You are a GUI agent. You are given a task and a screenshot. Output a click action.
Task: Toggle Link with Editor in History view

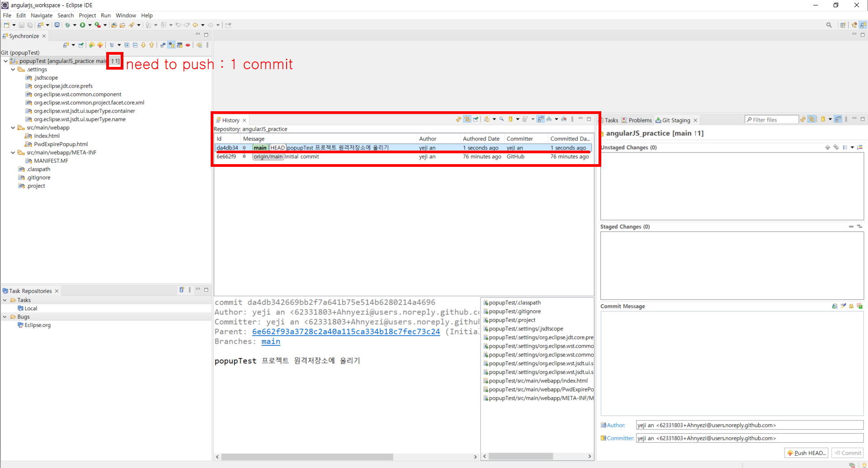pyautogui.click(x=467, y=119)
